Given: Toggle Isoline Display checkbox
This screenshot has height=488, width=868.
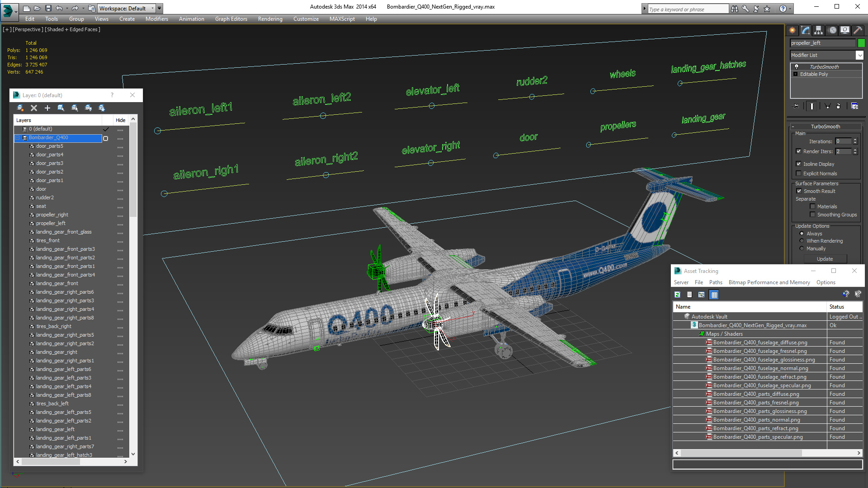Looking at the screenshot, I should pos(798,164).
